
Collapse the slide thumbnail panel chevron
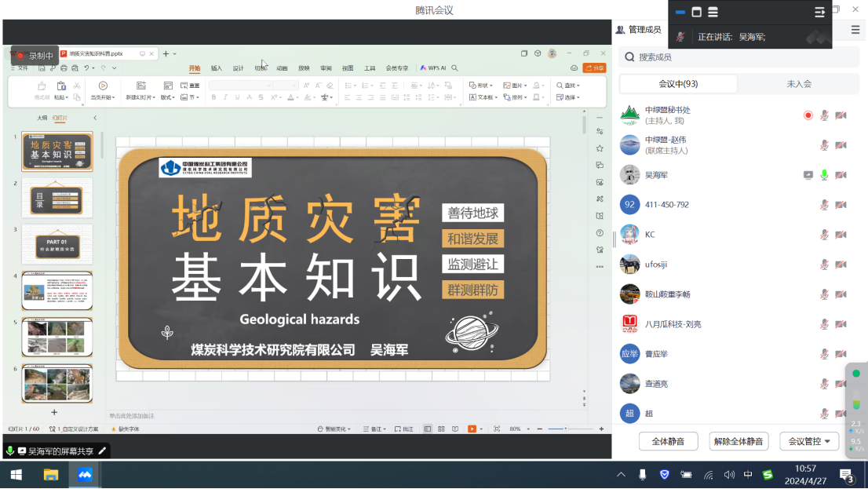pos(95,118)
